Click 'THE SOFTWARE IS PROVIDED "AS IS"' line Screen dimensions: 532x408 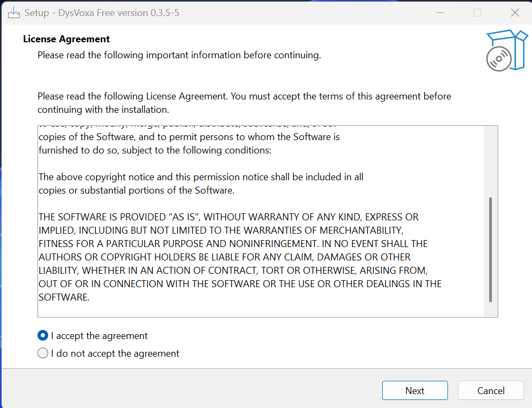point(229,217)
